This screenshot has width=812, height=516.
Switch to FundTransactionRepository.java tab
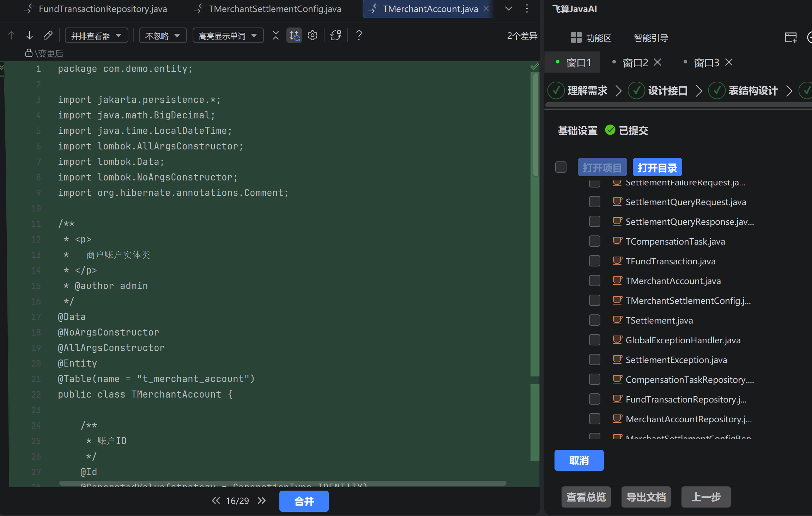pyautogui.click(x=96, y=9)
